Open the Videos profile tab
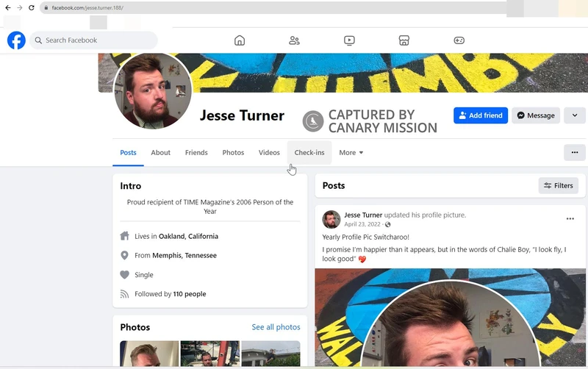588x369 pixels. (x=269, y=153)
